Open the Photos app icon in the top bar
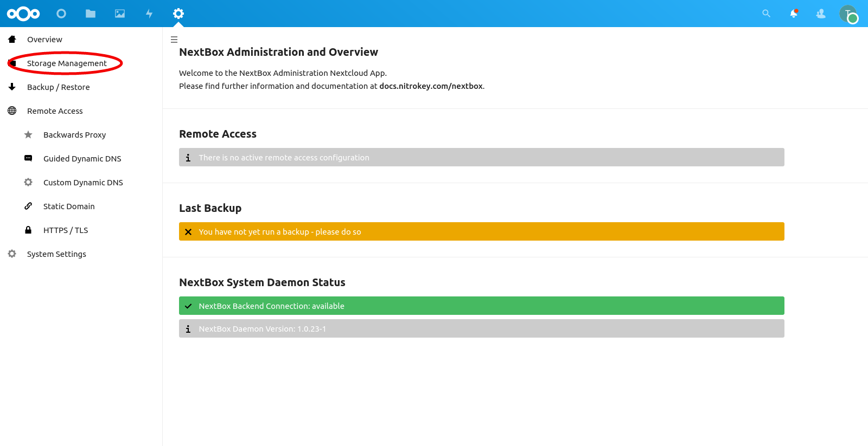The image size is (868, 446). coord(120,14)
